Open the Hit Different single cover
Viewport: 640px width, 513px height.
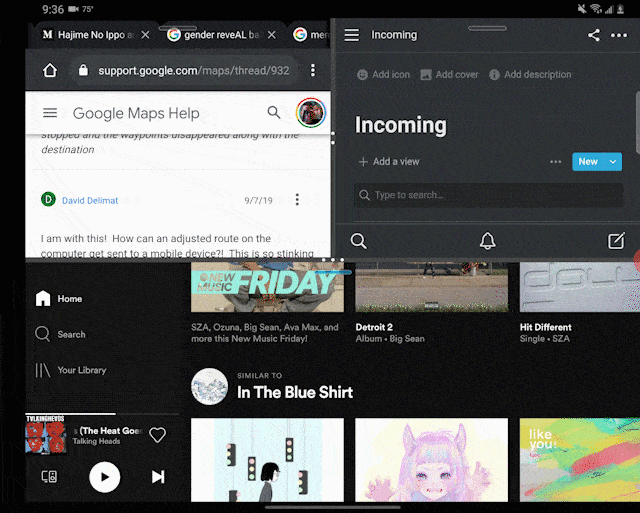tap(580, 287)
